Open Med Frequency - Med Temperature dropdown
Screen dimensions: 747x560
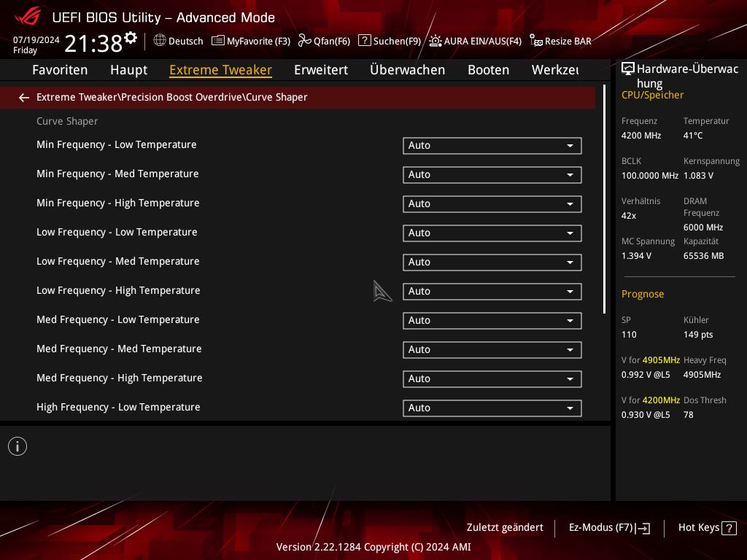click(x=492, y=350)
